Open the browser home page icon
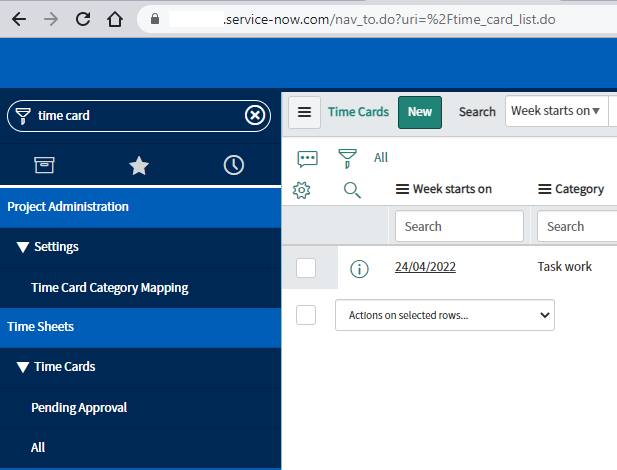The height and width of the screenshot is (470, 617). pyautogui.click(x=115, y=19)
